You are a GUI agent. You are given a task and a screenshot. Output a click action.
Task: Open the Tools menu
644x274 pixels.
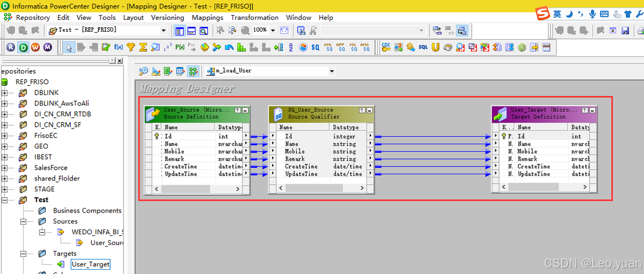[x=107, y=18]
